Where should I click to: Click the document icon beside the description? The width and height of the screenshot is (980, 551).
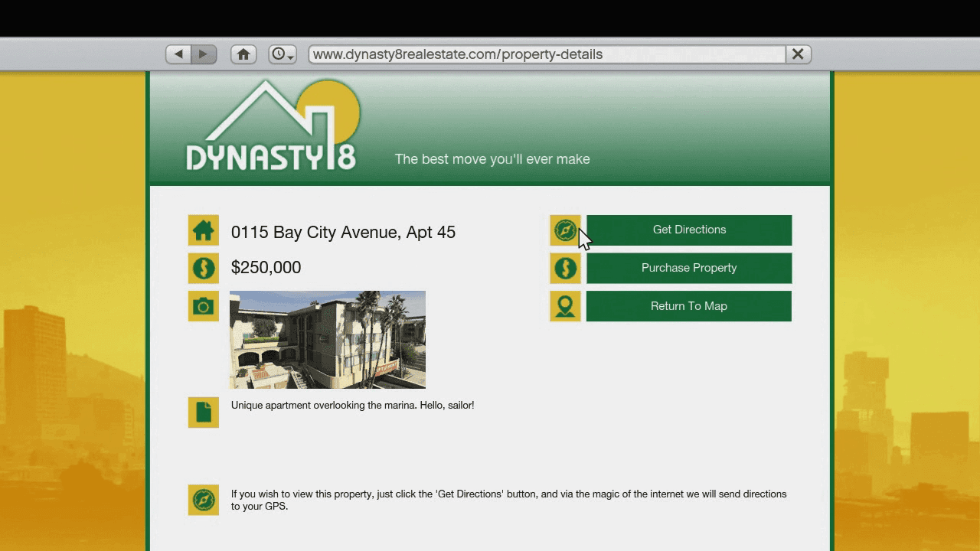[204, 412]
